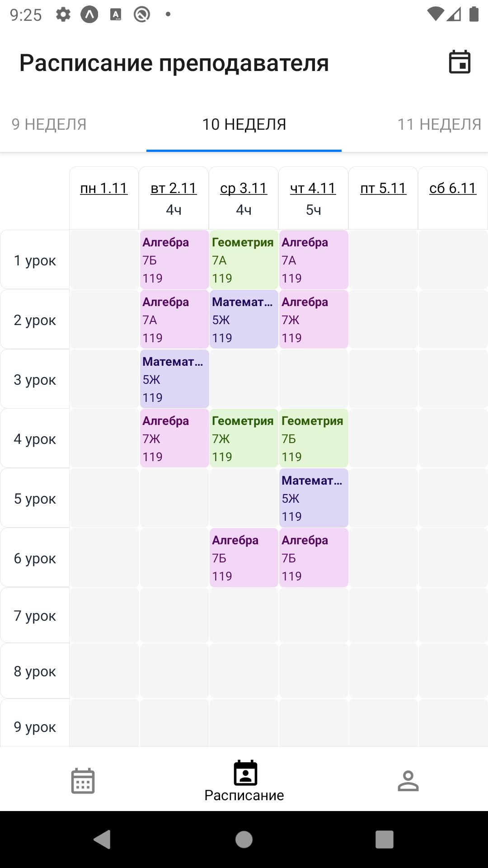Open the grid calendar bottom tab
The width and height of the screenshot is (488, 868).
tap(83, 780)
